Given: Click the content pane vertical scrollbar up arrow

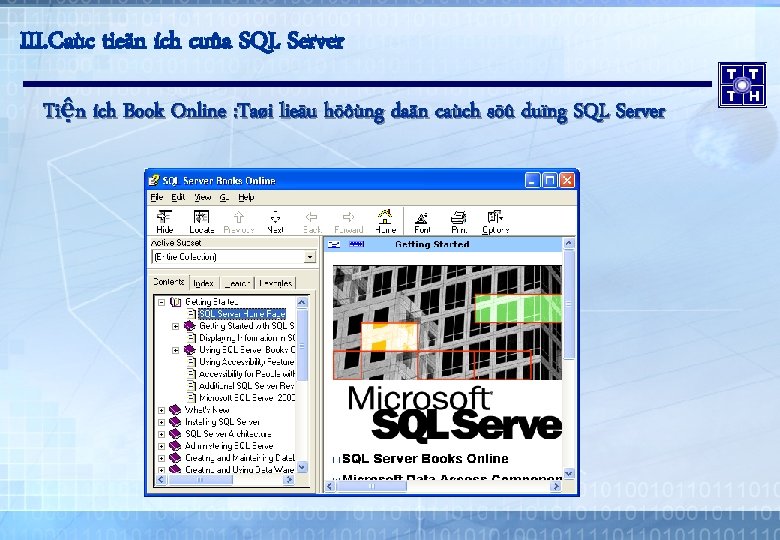Looking at the screenshot, I should pos(569,243).
